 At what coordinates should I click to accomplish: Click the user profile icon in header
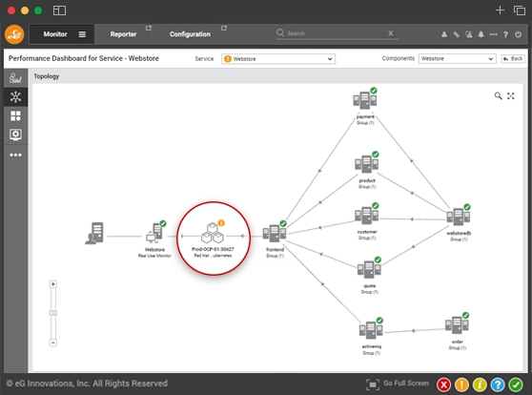coord(444,34)
